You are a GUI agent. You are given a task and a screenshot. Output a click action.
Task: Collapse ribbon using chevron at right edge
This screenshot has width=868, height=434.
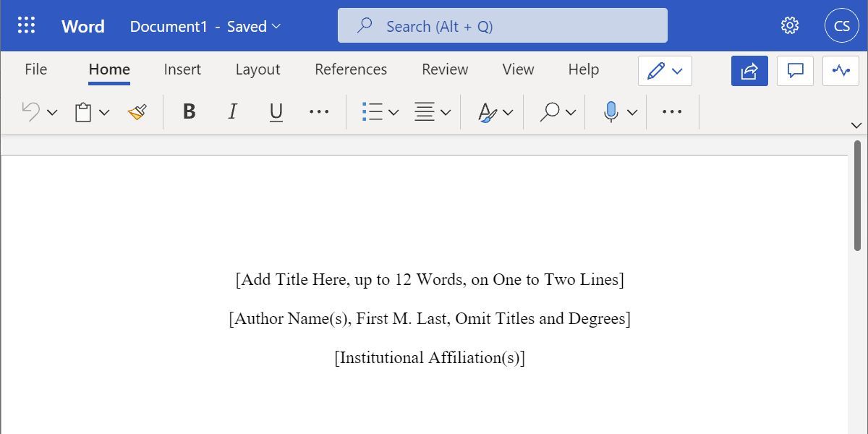[856, 125]
